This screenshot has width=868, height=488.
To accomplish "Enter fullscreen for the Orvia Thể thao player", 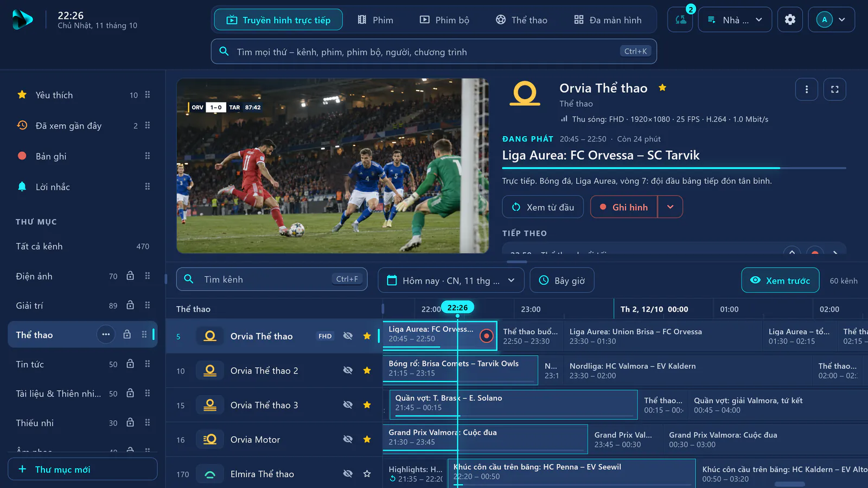I will click(x=834, y=89).
